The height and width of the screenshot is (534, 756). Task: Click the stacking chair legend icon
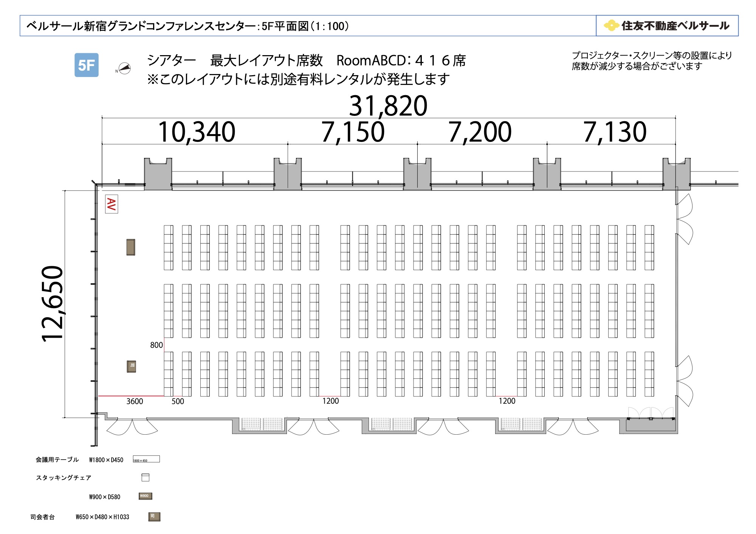click(146, 477)
